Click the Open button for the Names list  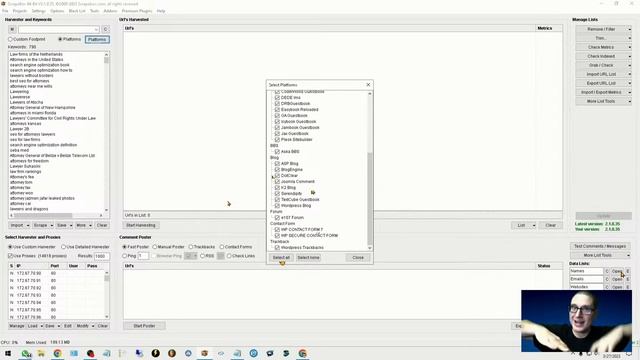click(617, 271)
